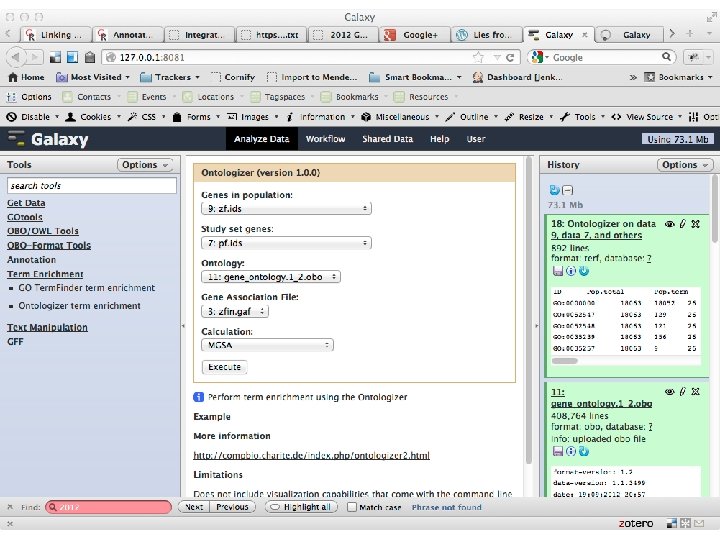This screenshot has width=720, height=540.
Task: Open Gene Association File dropdown
Action: tap(235, 311)
